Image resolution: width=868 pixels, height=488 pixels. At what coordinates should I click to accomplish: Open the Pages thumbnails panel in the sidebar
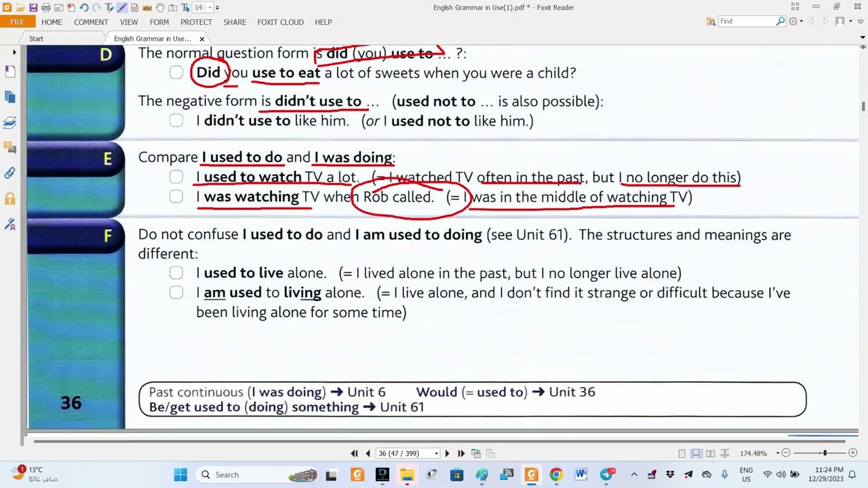point(9,97)
